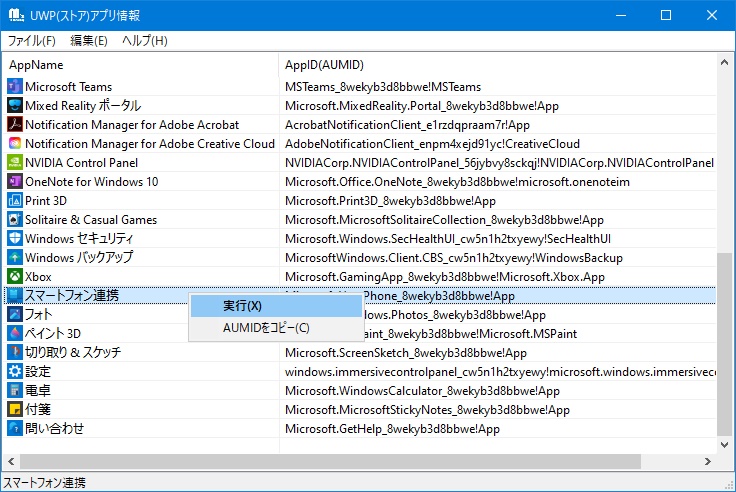
Task: Select the 問い合わせ app name
Action: 54,429
